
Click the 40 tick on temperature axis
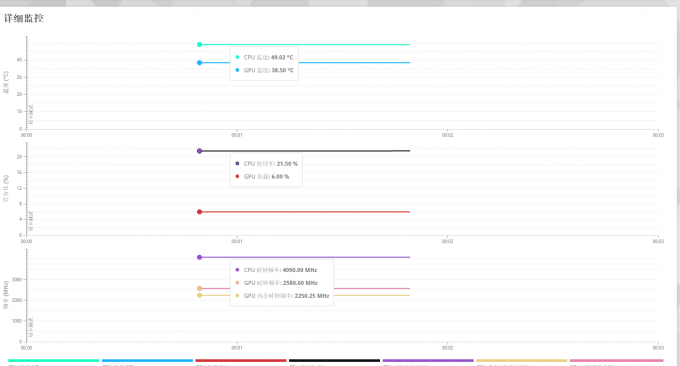click(19, 60)
